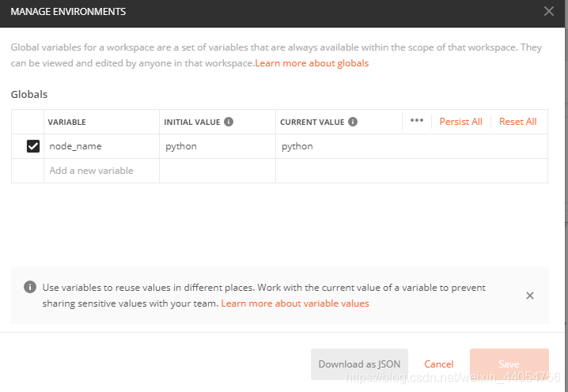
Task: Click Reset All
Action: click(x=517, y=122)
